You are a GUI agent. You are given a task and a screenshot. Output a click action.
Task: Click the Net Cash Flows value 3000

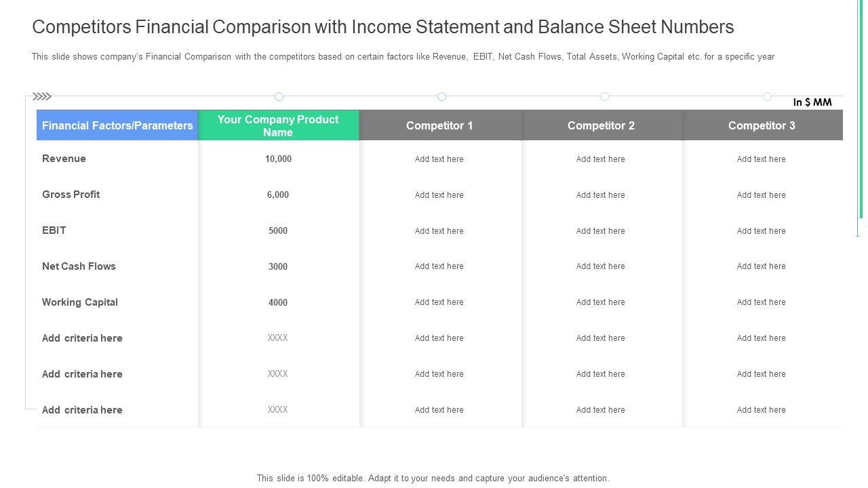pyautogui.click(x=278, y=267)
